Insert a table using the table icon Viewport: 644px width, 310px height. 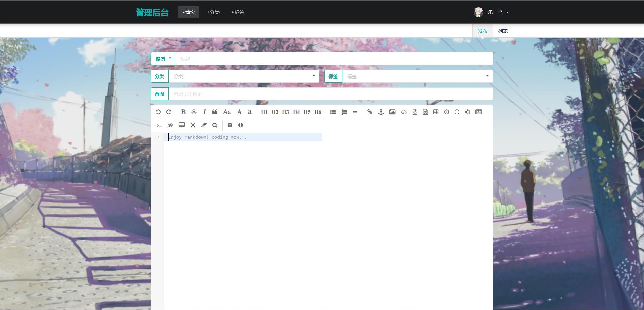[436, 112]
